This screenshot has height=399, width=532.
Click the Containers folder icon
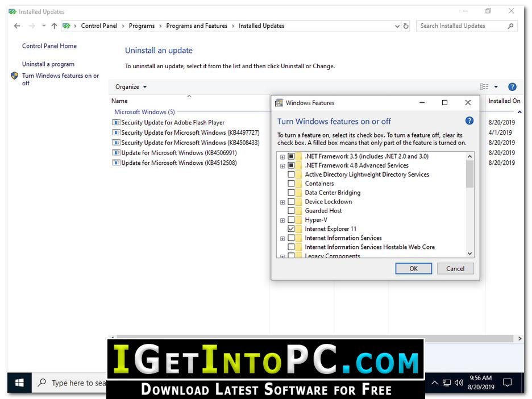299,183
